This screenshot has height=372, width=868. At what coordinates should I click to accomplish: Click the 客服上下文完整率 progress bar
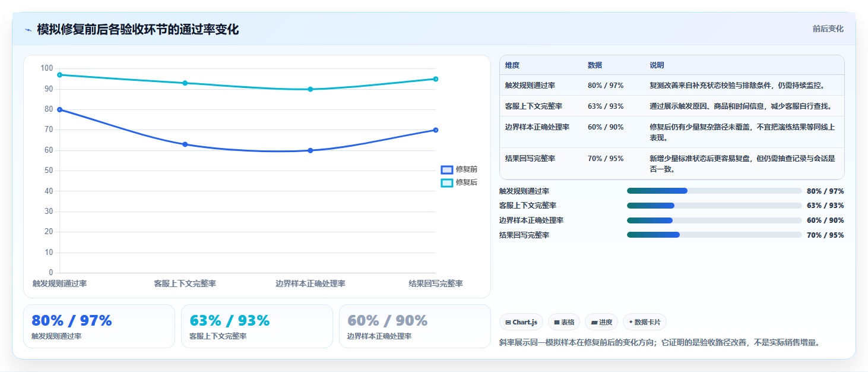(714, 206)
